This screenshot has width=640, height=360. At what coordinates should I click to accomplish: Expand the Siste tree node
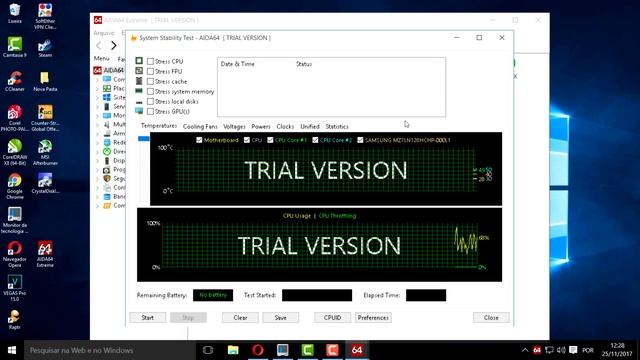pyautogui.click(x=98, y=97)
